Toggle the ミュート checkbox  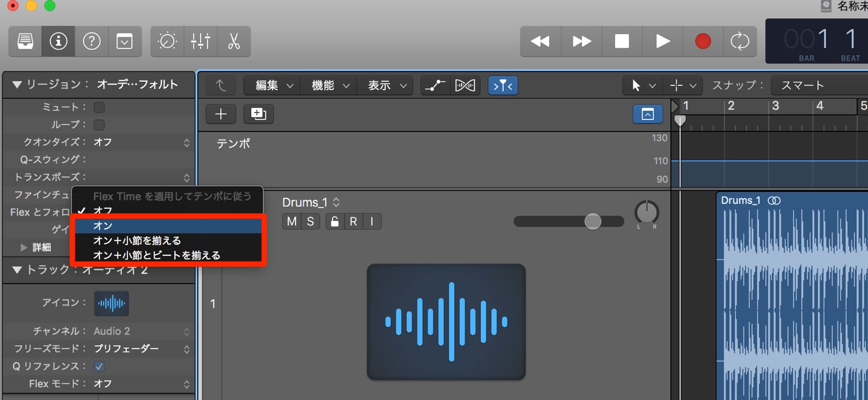click(x=99, y=107)
